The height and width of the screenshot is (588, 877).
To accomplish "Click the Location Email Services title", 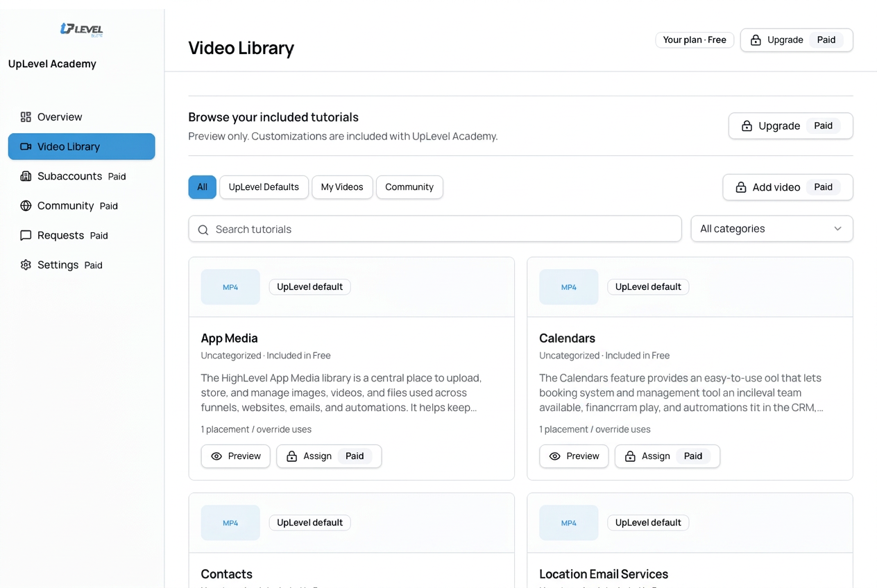I will tap(604, 574).
